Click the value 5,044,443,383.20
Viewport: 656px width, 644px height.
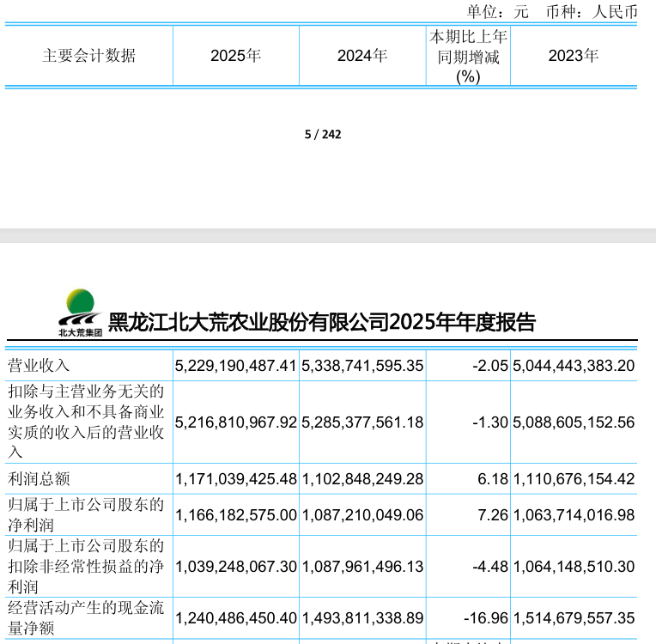click(574, 366)
